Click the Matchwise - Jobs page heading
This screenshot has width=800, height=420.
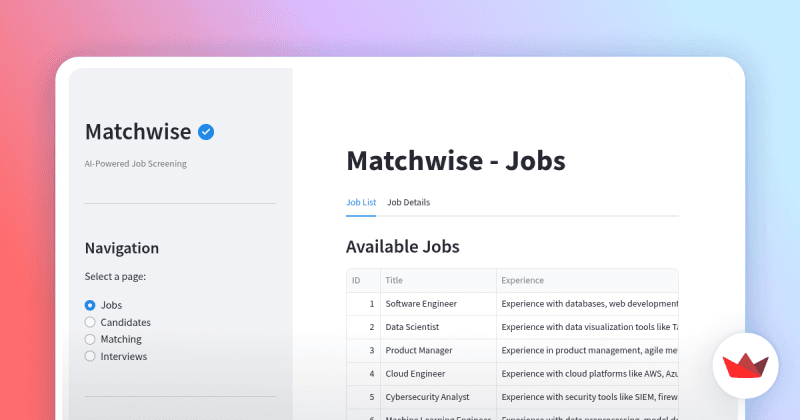coord(455,160)
